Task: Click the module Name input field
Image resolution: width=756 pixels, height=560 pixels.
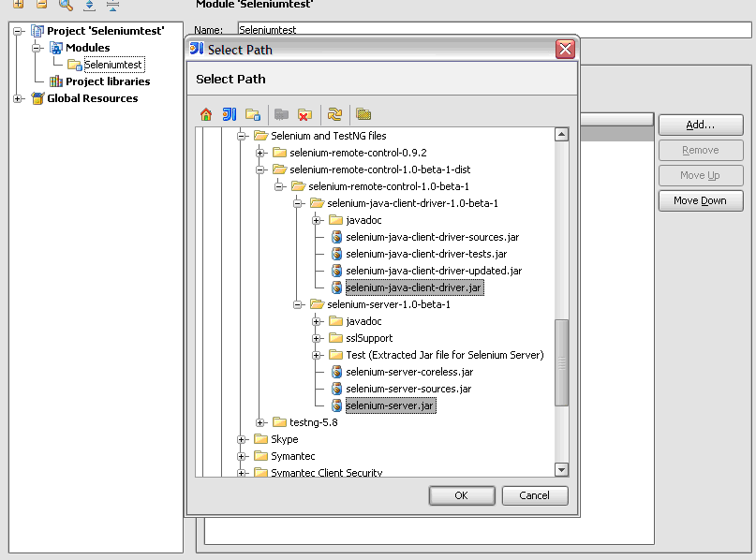Action: [495, 29]
